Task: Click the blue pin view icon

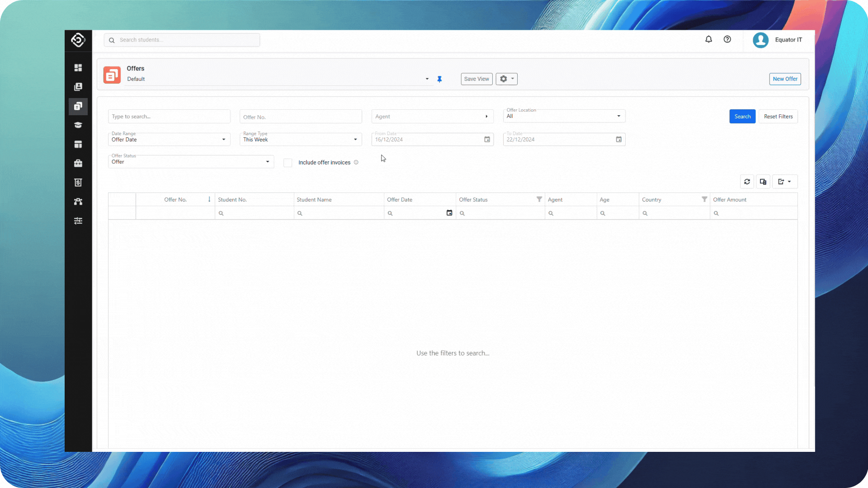Action: point(439,79)
